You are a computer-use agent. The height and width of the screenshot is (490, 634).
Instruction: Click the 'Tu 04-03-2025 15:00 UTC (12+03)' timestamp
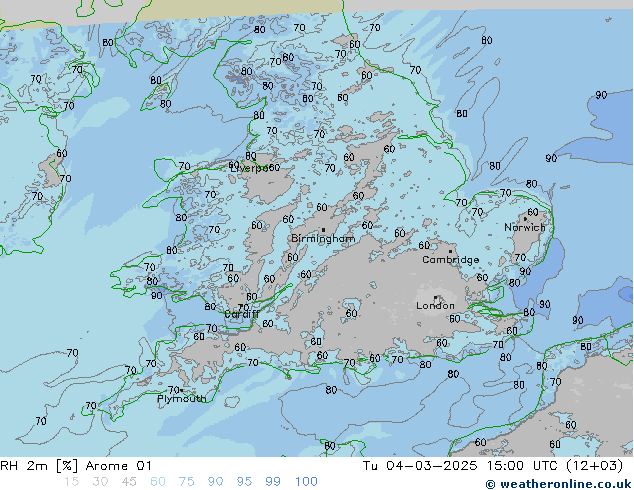pos(493,466)
